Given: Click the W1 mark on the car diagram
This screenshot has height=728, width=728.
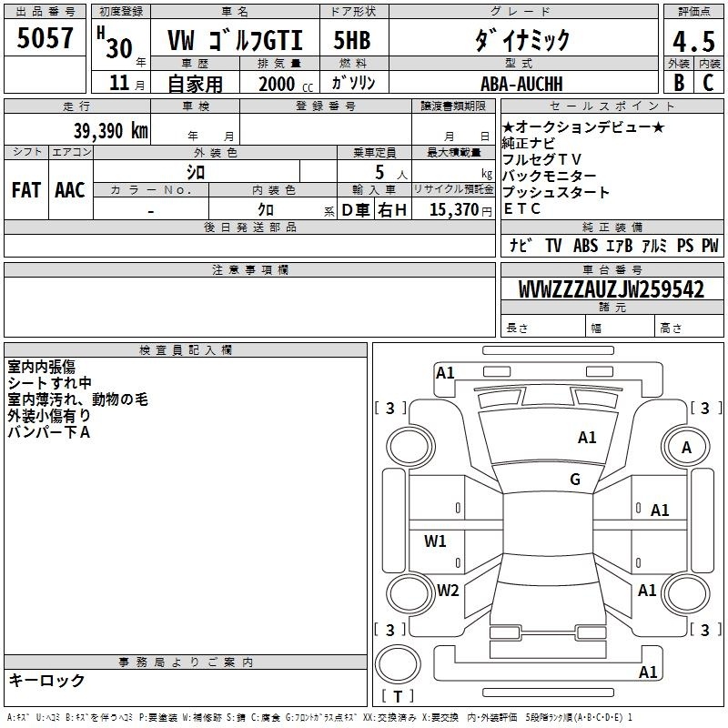Looking at the screenshot, I should point(436,541).
